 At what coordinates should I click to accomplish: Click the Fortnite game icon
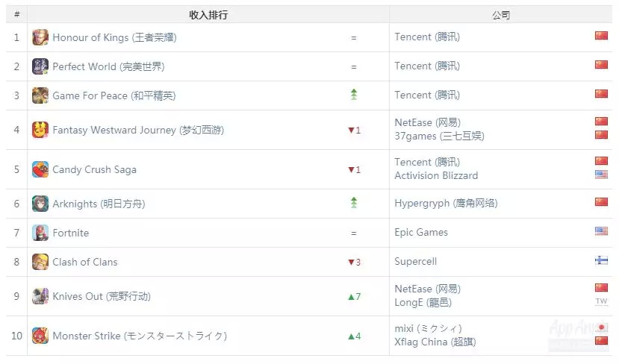40,233
